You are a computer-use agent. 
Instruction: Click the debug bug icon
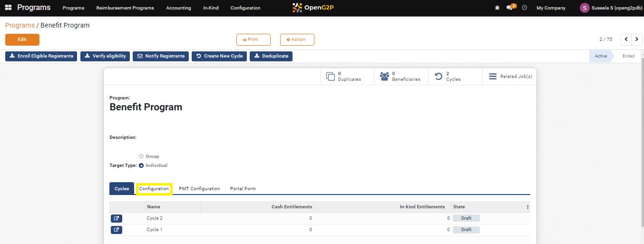pyautogui.click(x=497, y=8)
